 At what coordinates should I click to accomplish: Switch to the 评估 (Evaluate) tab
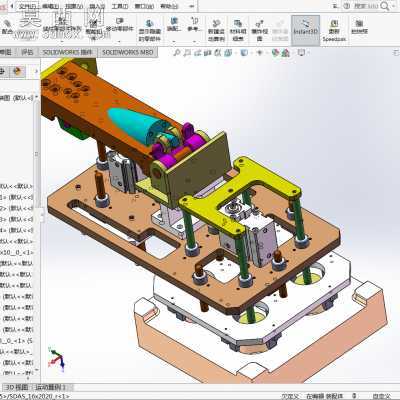[x=27, y=52]
